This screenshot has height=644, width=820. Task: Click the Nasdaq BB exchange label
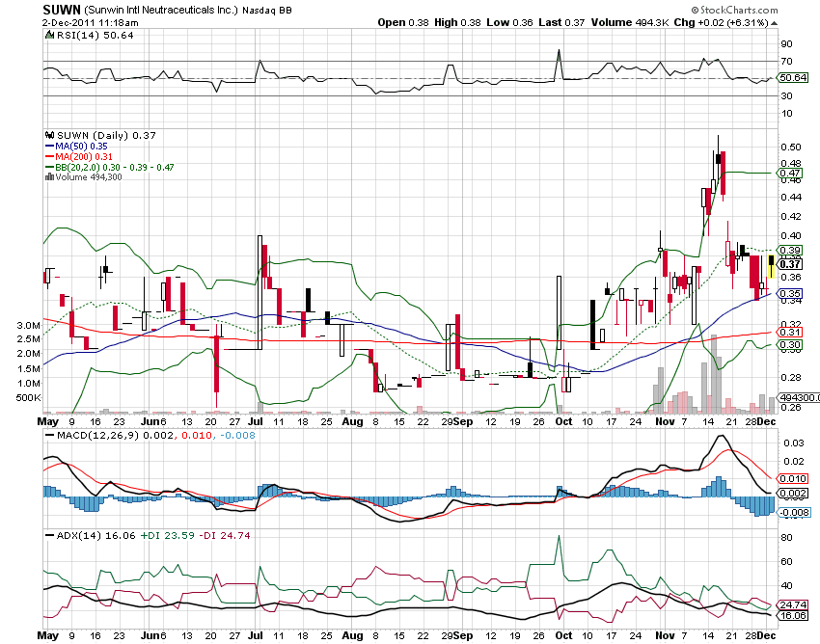(267, 10)
